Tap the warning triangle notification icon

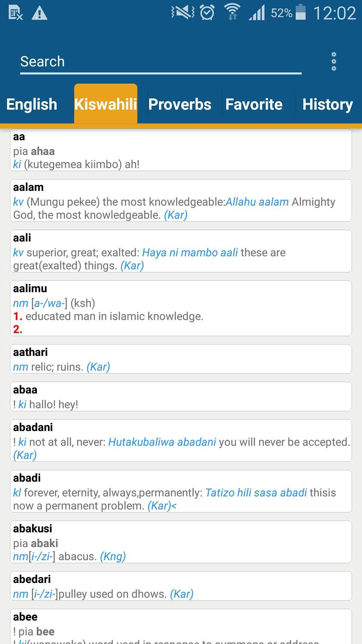point(40,13)
